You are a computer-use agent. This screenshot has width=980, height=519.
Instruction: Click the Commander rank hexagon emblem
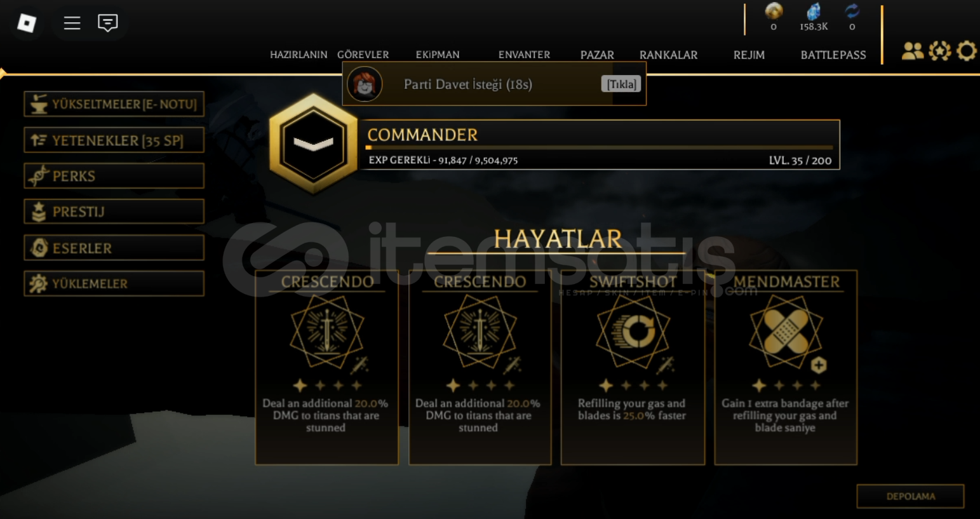pyautogui.click(x=313, y=144)
